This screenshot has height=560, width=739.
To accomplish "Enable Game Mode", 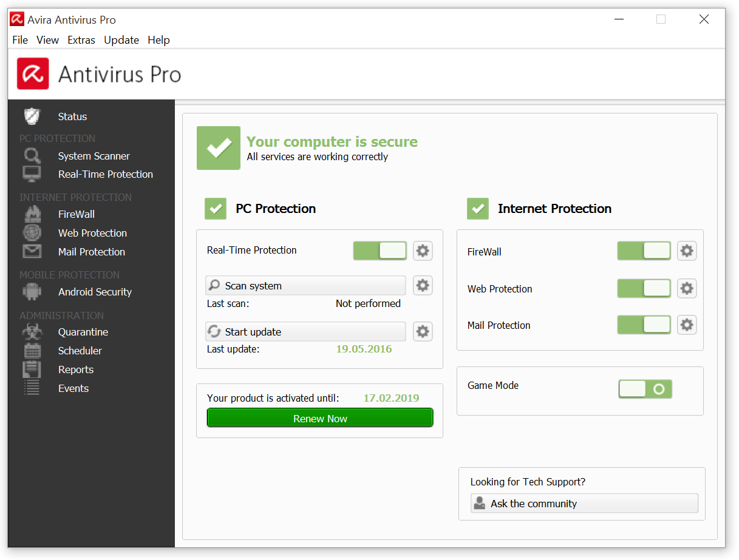I will (x=645, y=389).
